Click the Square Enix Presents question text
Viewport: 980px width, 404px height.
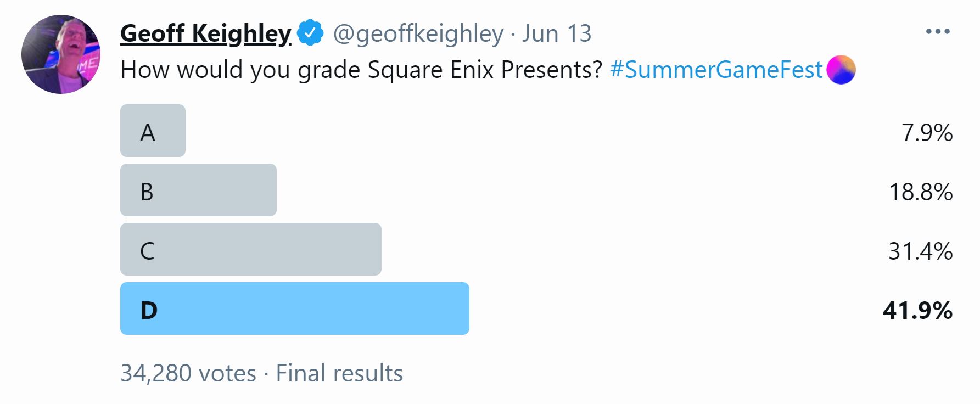click(361, 70)
